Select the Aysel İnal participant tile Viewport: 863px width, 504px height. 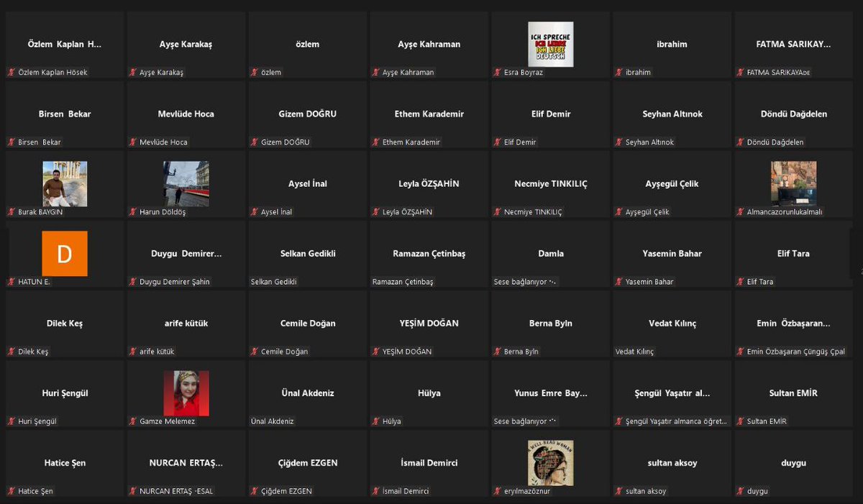308,184
